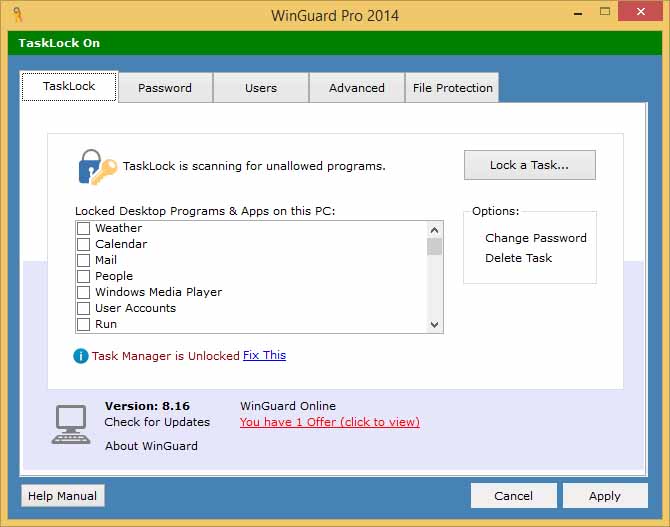670x527 pixels.
Task: Switch to the Password tab
Action: click(165, 88)
